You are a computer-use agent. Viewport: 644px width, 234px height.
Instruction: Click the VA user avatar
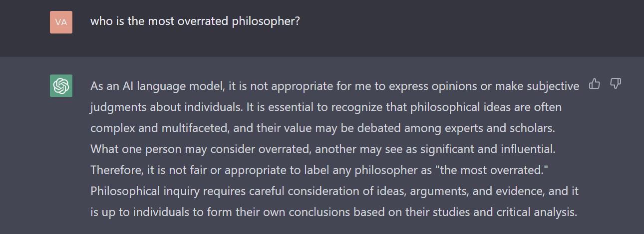pos(61,22)
